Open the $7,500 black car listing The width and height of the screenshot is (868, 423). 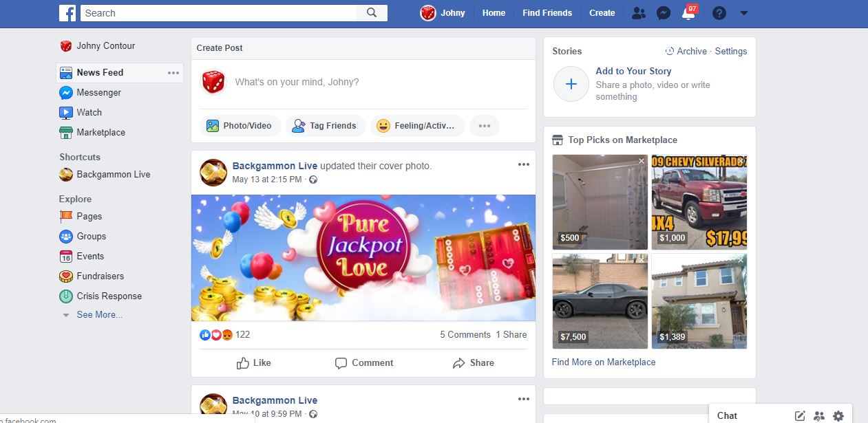pyautogui.click(x=600, y=301)
